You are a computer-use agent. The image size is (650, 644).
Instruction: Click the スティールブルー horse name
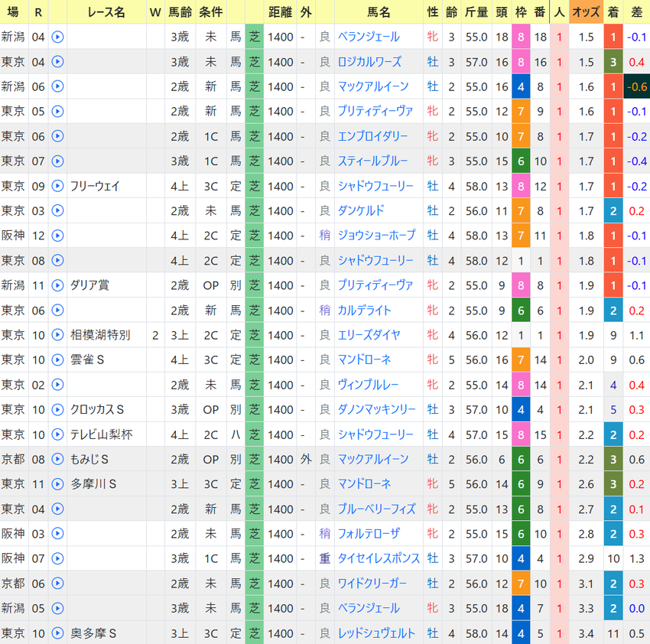[x=372, y=161]
